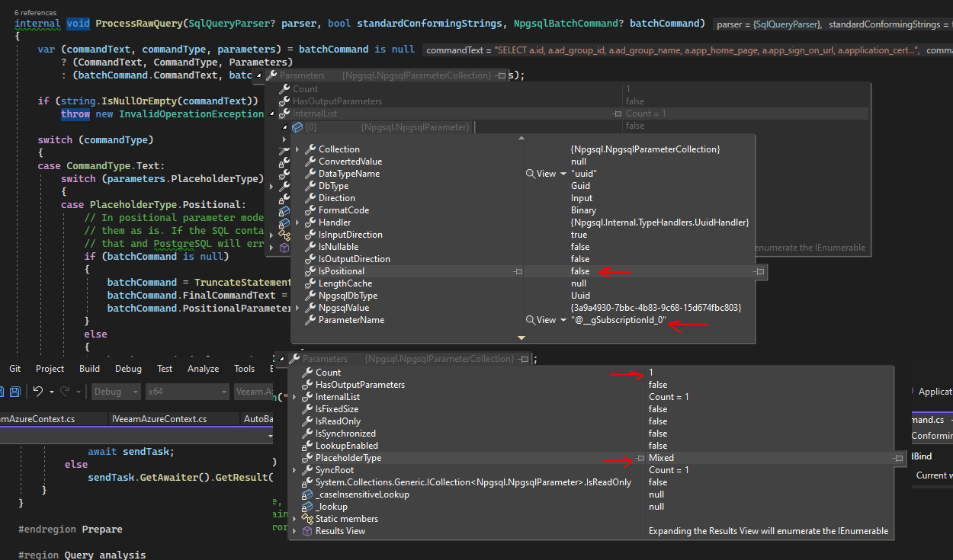The width and height of the screenshot is (953, 560).
Task: Expand the Static members node
Action: (x=294, y=519)
